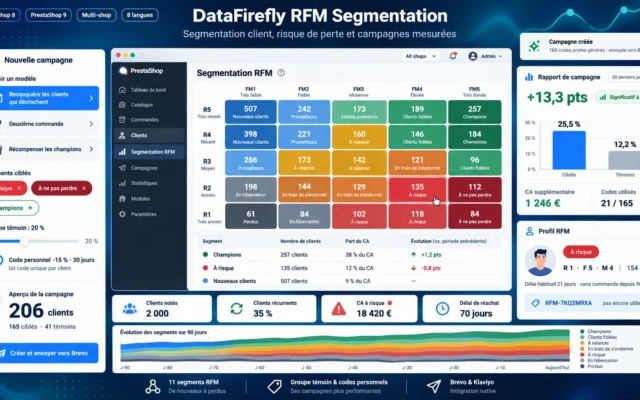Click the 18 420 € value
This screenshot has height=400, width=640.
tap(373, 313)
